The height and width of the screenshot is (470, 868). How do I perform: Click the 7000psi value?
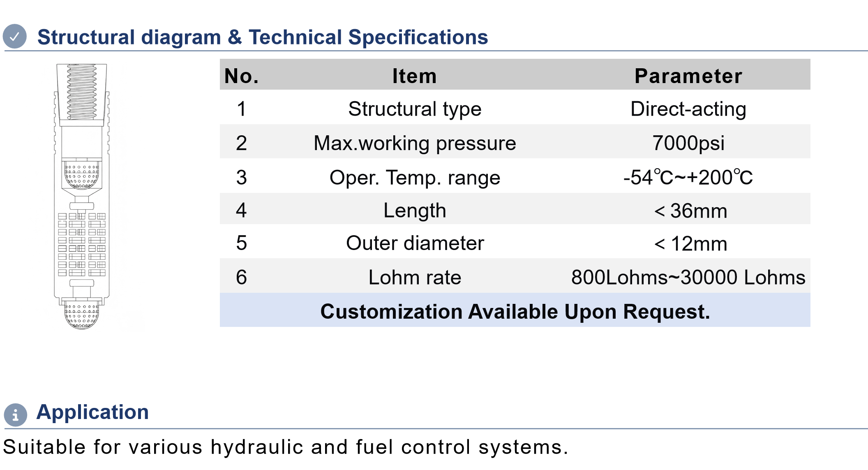point(688,143)
